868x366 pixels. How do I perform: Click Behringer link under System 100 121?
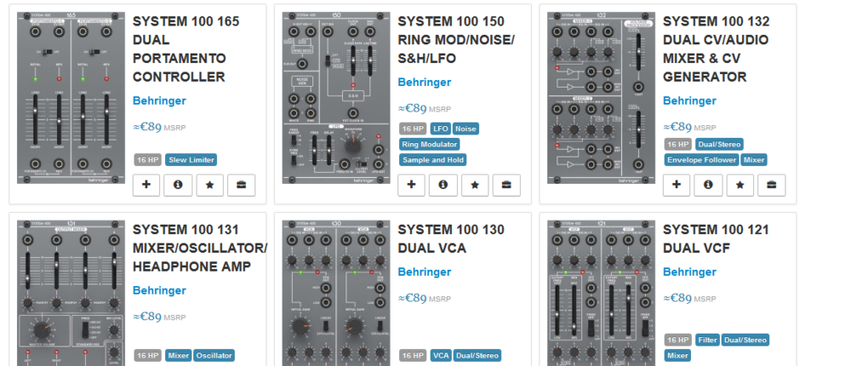click(x=690, y=272)
